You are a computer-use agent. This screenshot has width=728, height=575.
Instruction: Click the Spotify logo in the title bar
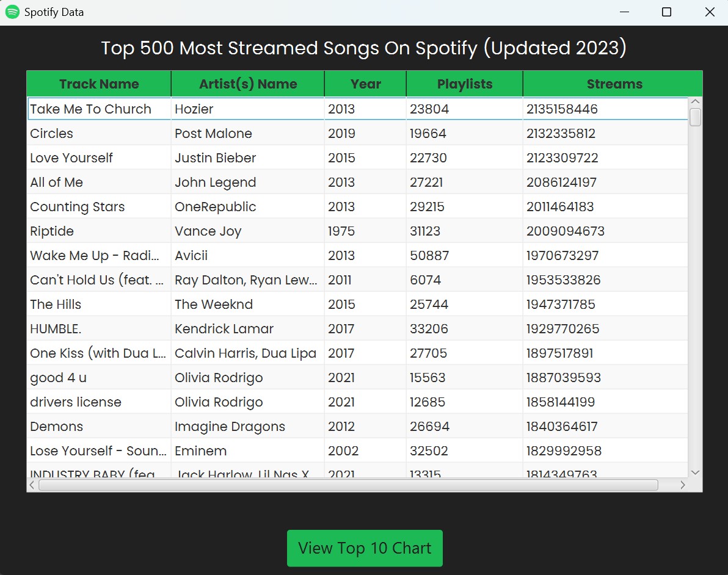pos(12,12)
